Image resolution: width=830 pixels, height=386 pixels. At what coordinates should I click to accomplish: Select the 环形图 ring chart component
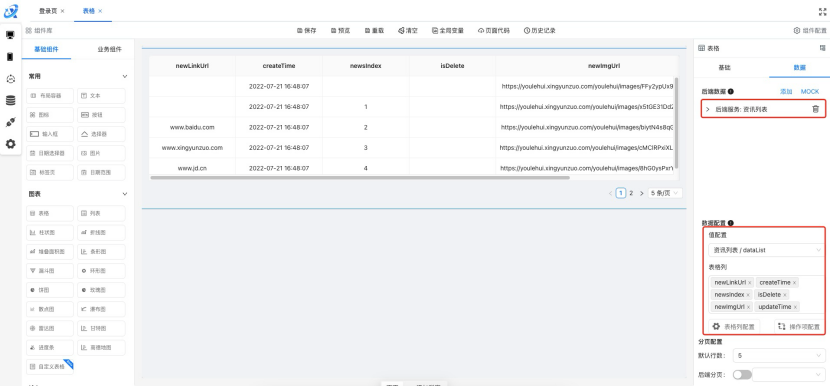click(101, 271)
